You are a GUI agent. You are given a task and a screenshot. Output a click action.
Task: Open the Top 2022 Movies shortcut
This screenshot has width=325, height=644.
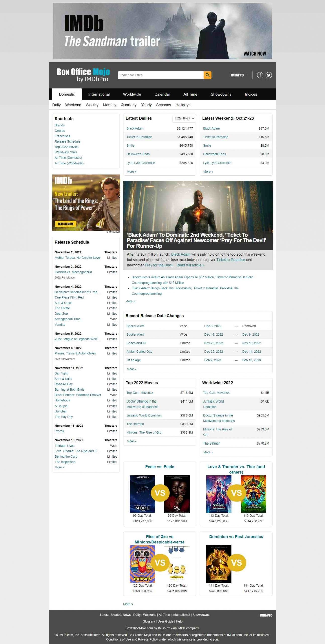(x=67, y=147)
